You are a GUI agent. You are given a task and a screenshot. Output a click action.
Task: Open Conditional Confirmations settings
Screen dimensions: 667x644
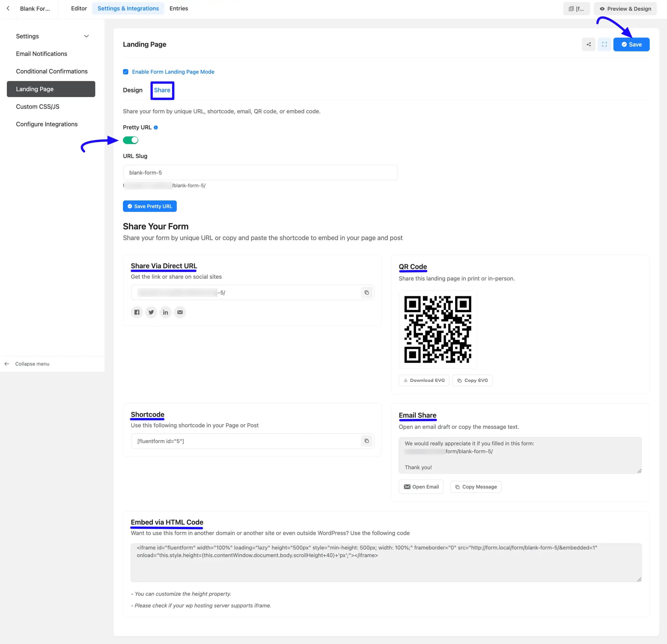(x=52, y=71)
